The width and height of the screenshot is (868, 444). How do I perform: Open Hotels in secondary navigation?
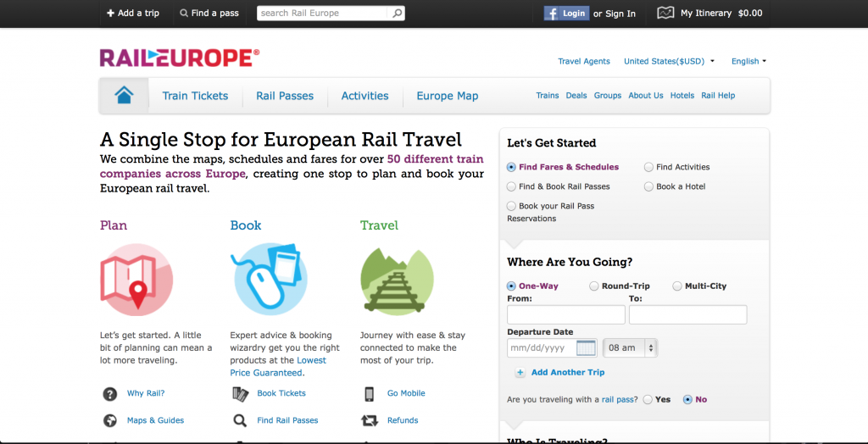pyautogui.click(x=682, y=95)
